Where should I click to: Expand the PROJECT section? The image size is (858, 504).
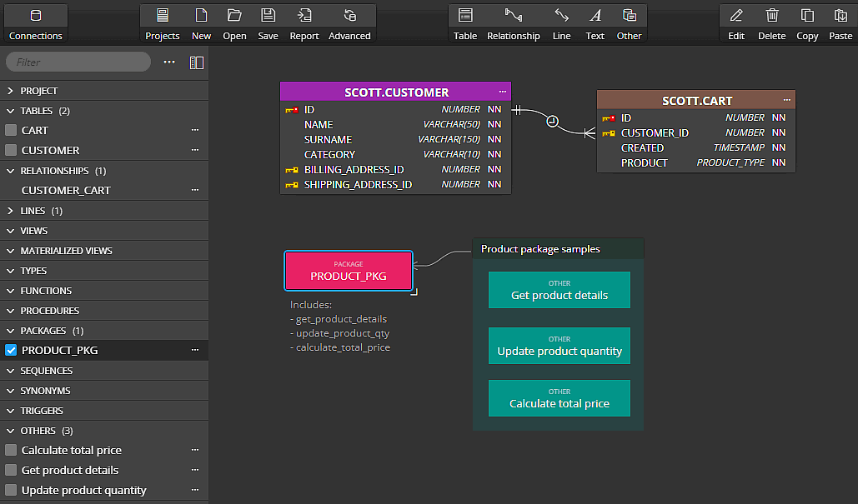pos(10,91)
